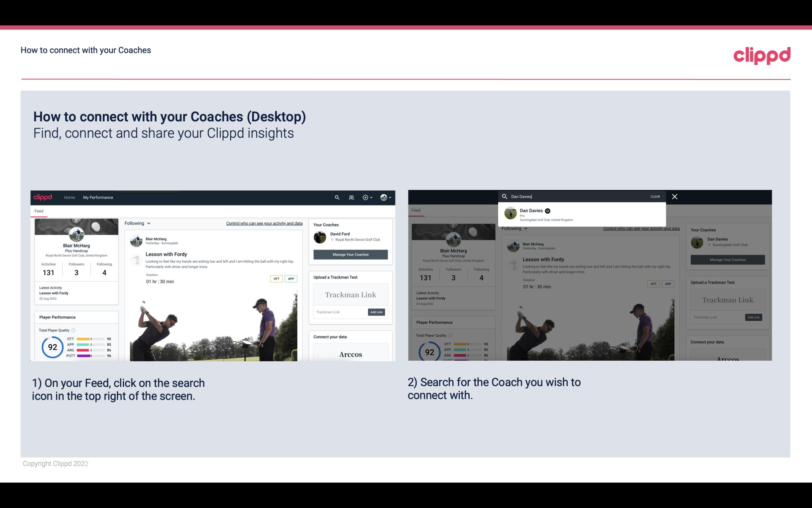
Task: Click the Home tab in navigation bar
Action: click(70, 198)
